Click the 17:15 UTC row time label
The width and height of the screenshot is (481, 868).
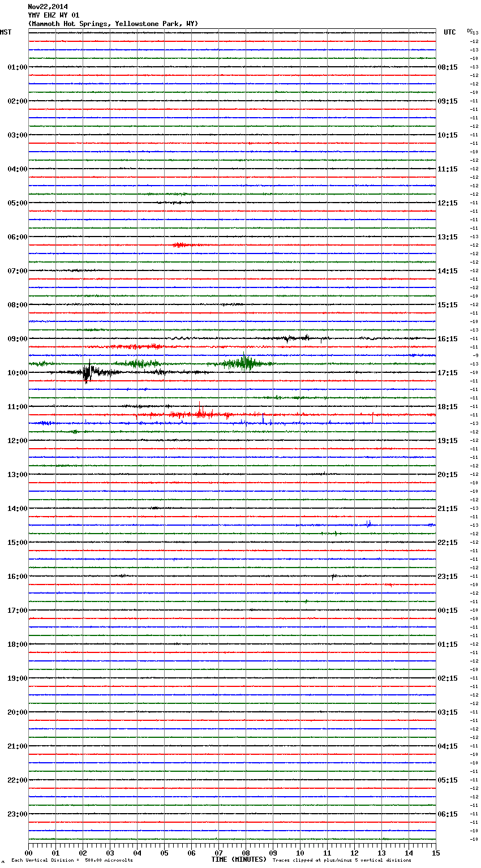tap(448, 373)
